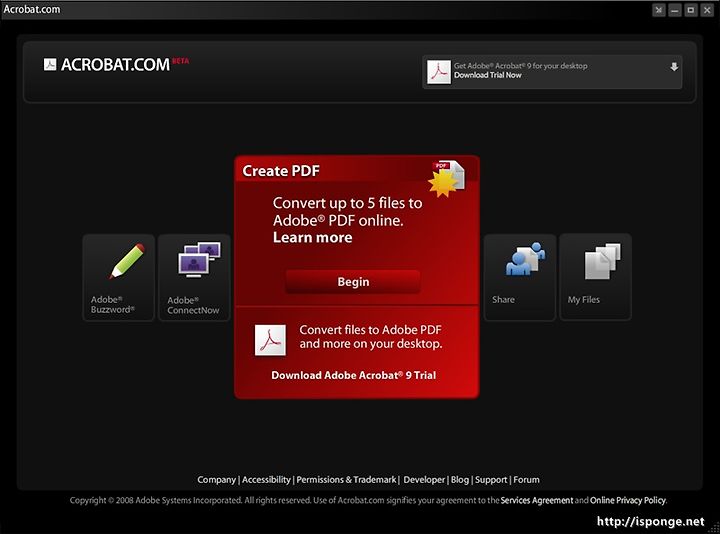Open the Support footer link
This screenshot has width=720, height=534.
(x=491, y=479)
